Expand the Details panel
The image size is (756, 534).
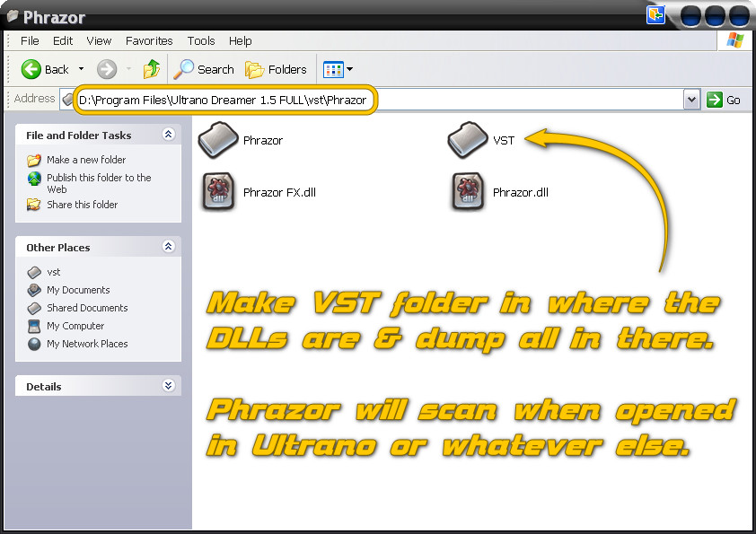168,386
